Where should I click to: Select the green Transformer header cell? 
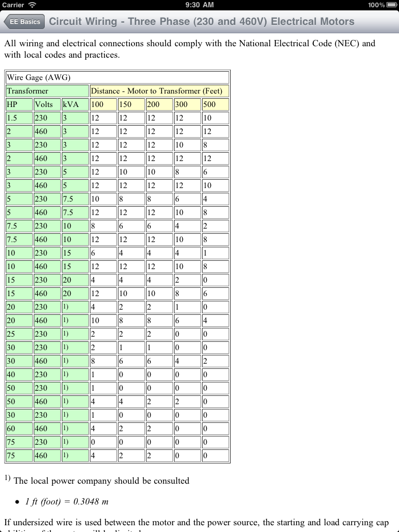point(47,91)
